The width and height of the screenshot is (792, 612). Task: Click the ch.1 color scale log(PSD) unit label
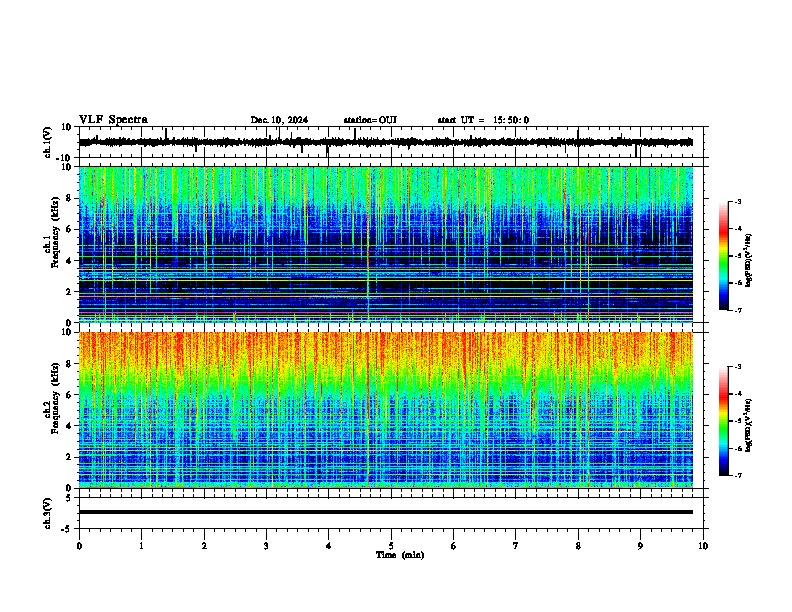coord(749,260)
